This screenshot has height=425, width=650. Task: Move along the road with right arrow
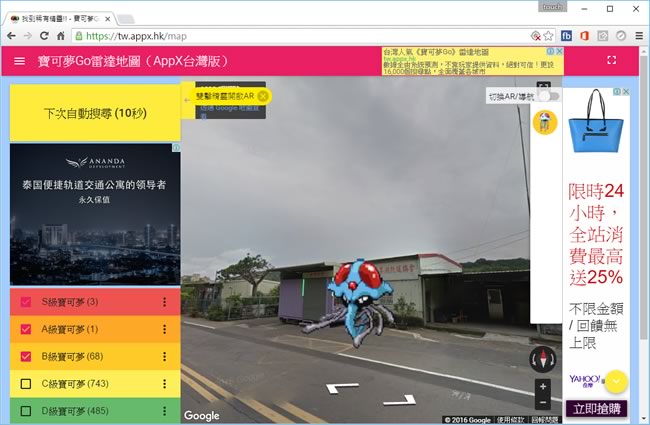click(x=400, y=401)
